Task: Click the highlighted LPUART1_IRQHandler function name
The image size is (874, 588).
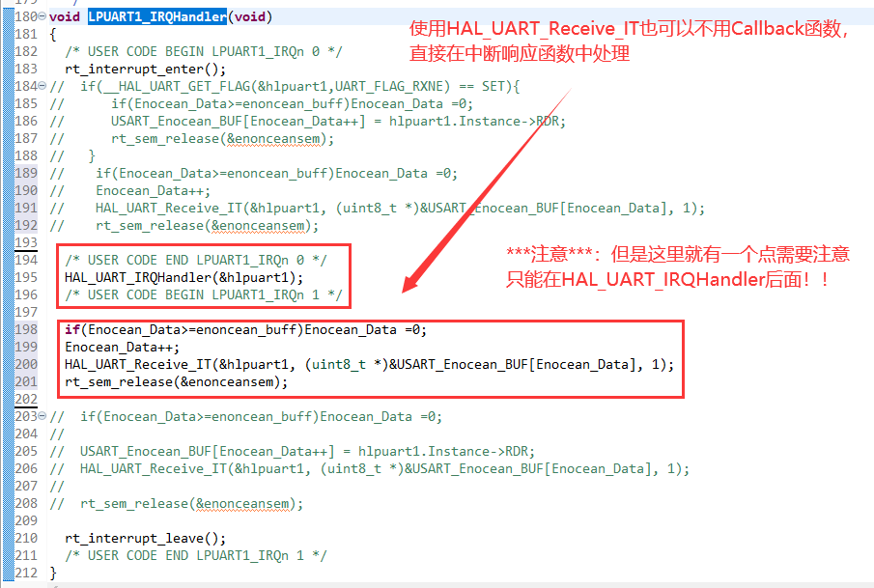Action: click(157, 16)
